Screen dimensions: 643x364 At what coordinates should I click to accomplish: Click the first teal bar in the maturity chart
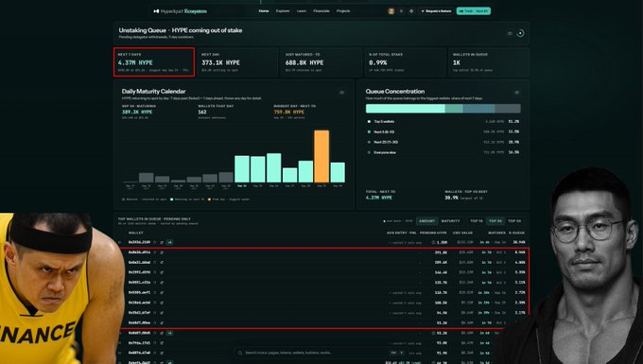(x=242, y=169)
